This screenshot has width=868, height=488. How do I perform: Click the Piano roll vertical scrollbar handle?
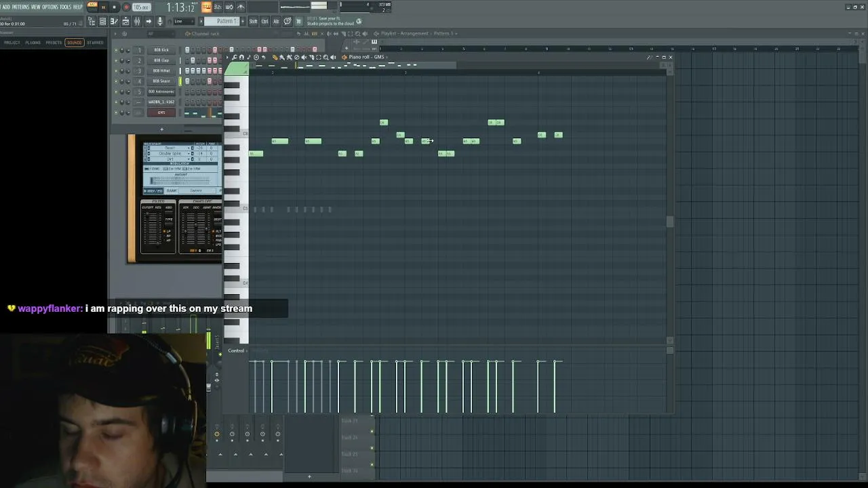pos(670,222)
